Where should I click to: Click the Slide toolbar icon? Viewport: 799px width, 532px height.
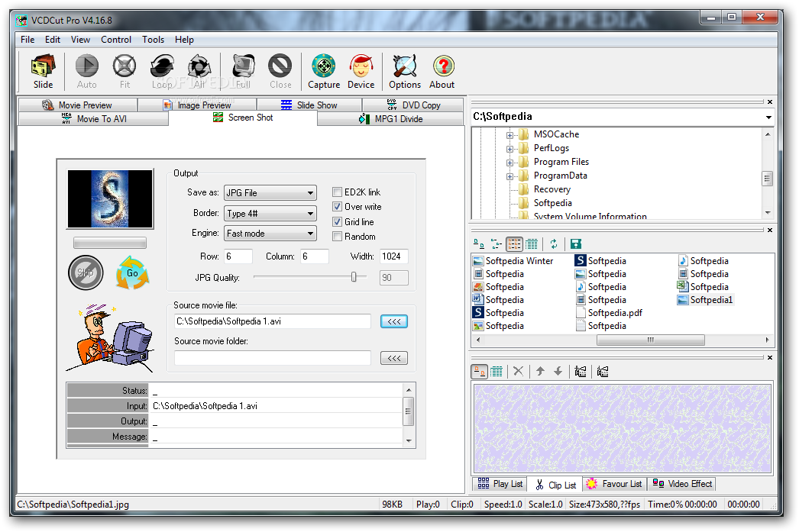coord(43,71)
